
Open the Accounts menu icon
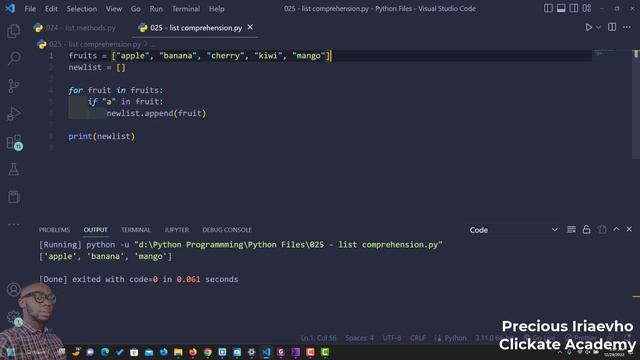pyautogui.click(x=13, y=289)
